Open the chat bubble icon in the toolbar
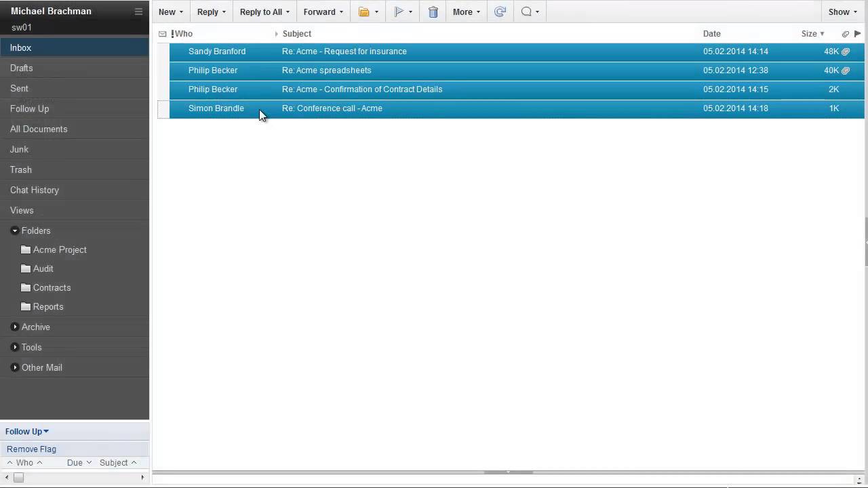 tap(526, 12)
